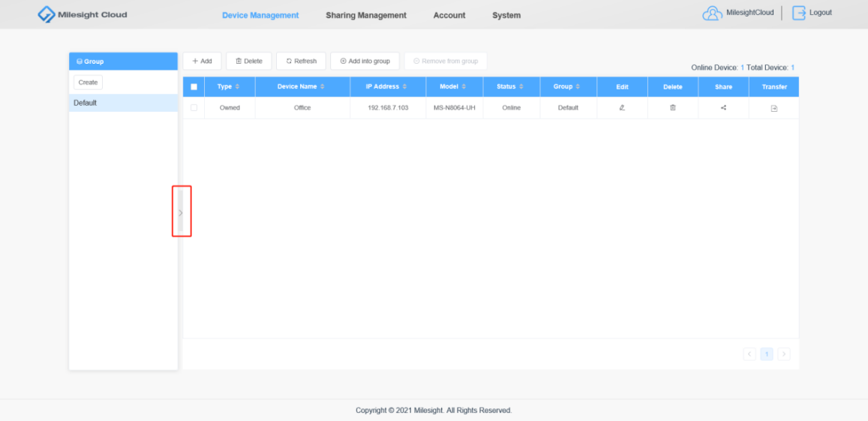Sort table by IP Address arrows
Image resolution: width=868 pixels, height=421 pixels.
404,87
